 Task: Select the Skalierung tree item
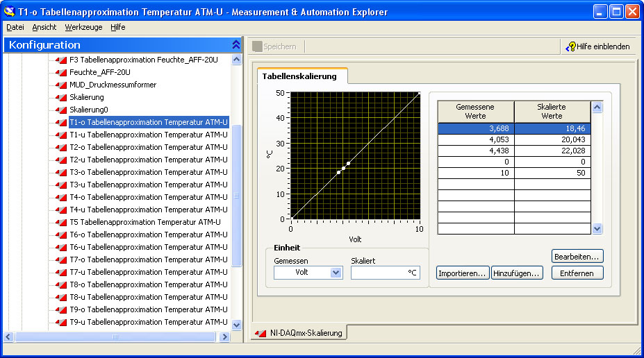(x=86, y=97)
